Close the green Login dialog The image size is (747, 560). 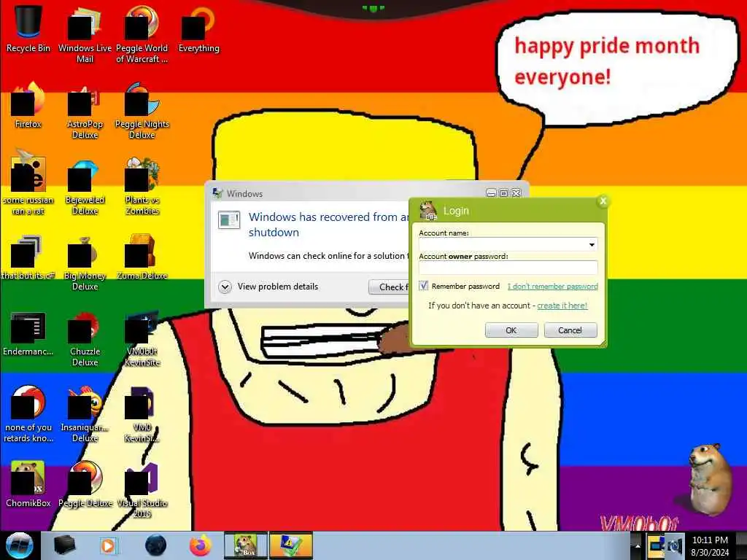click(x=603, y=201)
